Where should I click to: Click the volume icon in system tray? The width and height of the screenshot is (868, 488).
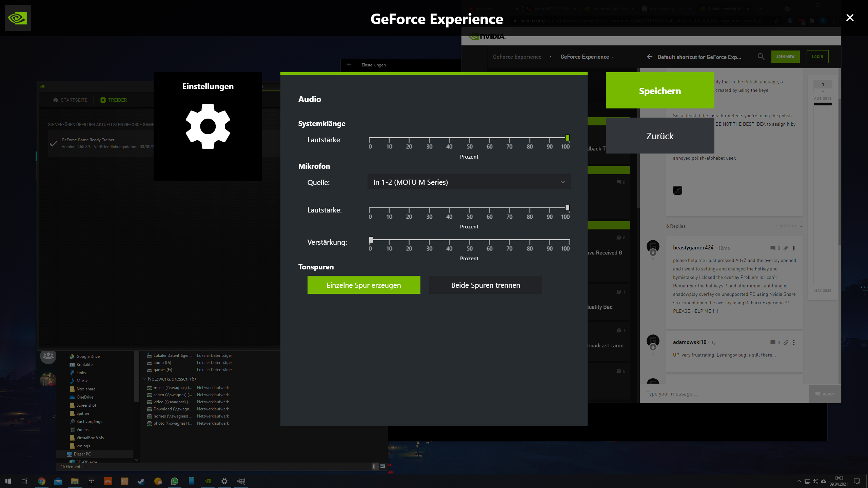tap(815, 481)
